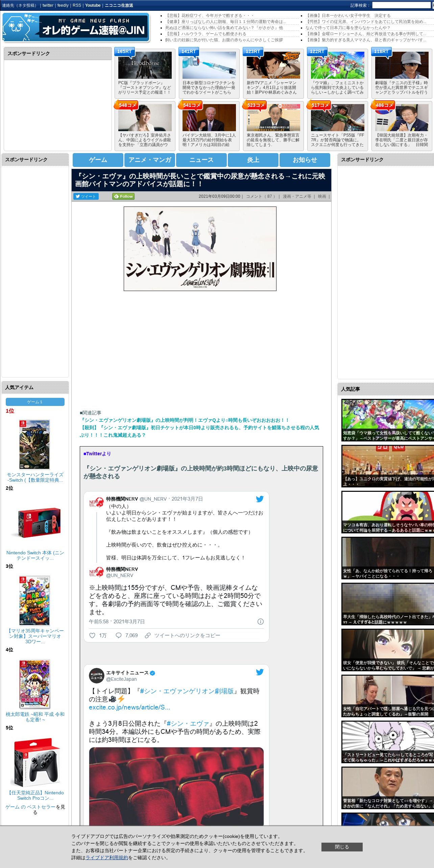The image size is (434, 868).
Task: Click the site logo オレ的ゲーム速報@JIN
Action: point(76,28)
